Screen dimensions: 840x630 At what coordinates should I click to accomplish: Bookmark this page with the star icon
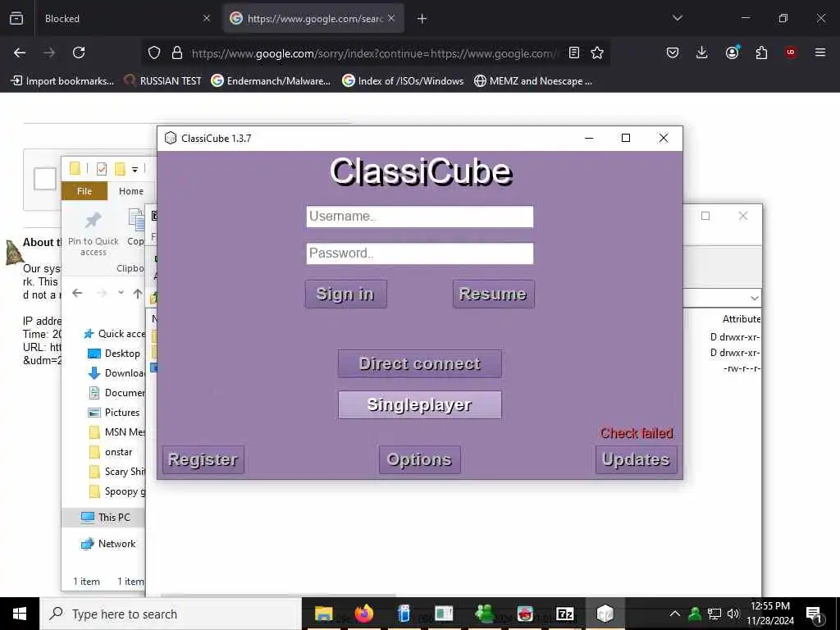[597, 52]
